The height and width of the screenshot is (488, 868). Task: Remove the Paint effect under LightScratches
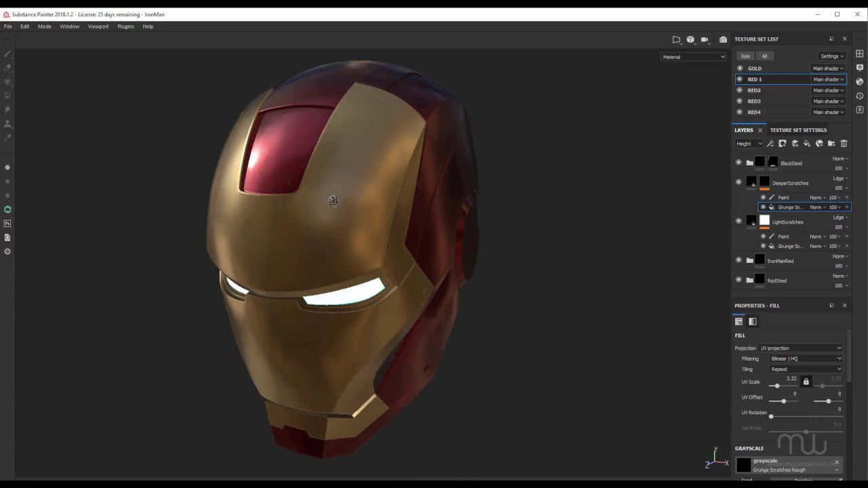pyautogui.click(x=846, y=237)
